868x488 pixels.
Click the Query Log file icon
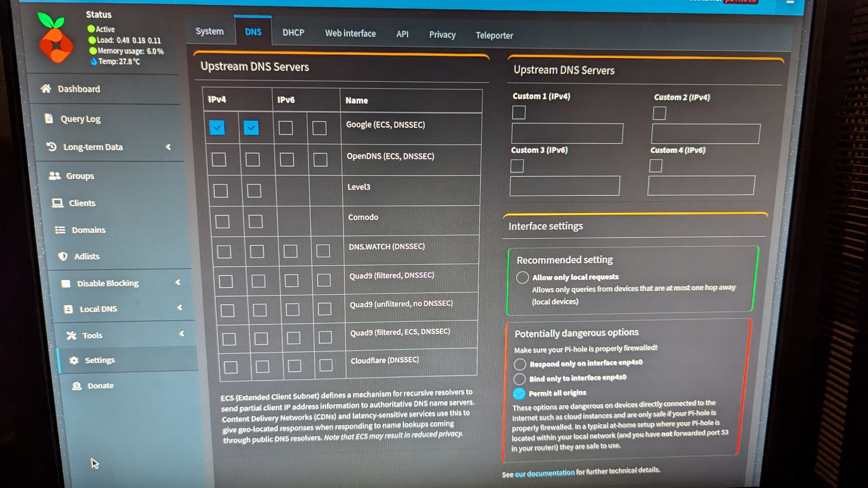click(x=49, y=118)
